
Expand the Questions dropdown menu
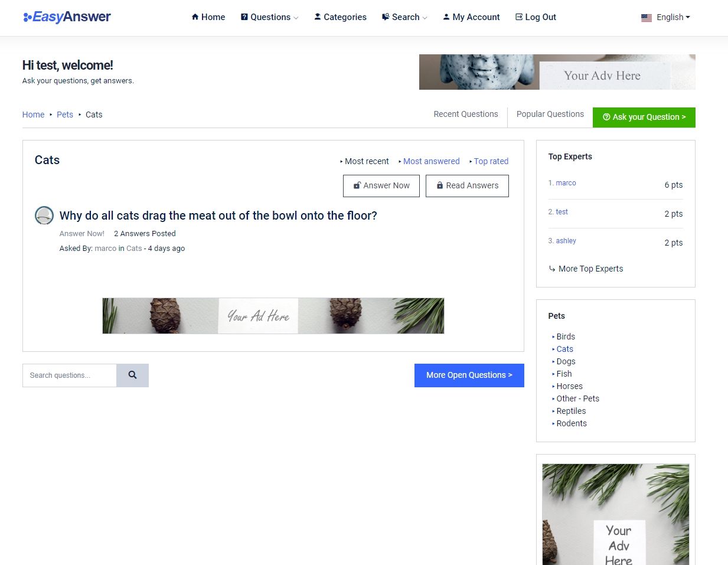click(269, 17)
